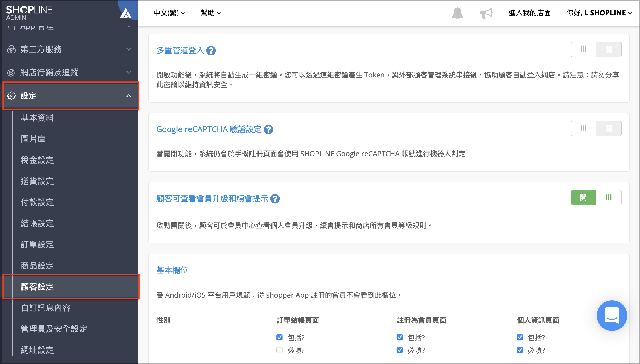Open the live chat support bubble
This screenshot has width=640, height=364.
click(612, 315)
